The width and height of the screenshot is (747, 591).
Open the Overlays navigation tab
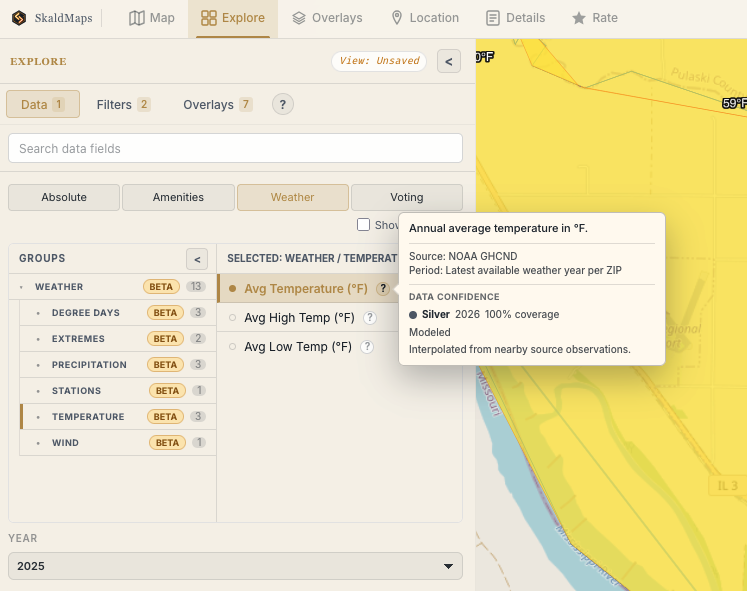click(327, 18)
